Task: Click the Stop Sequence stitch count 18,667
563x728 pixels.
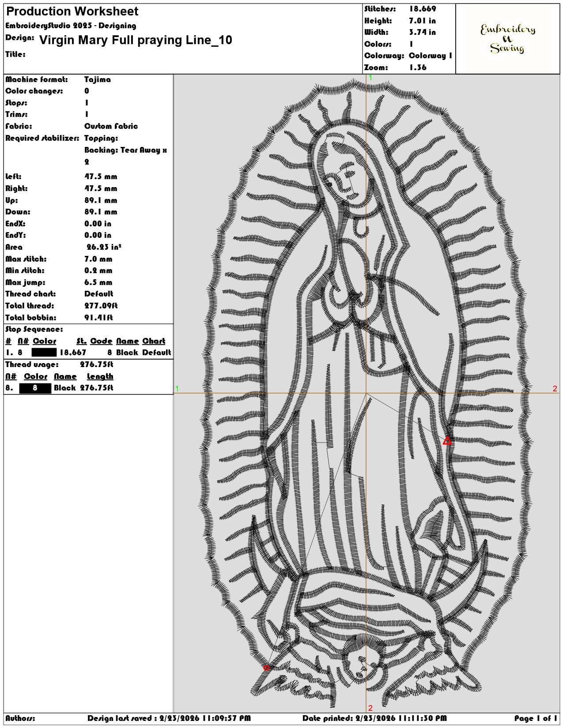Action: coord(73,353)
